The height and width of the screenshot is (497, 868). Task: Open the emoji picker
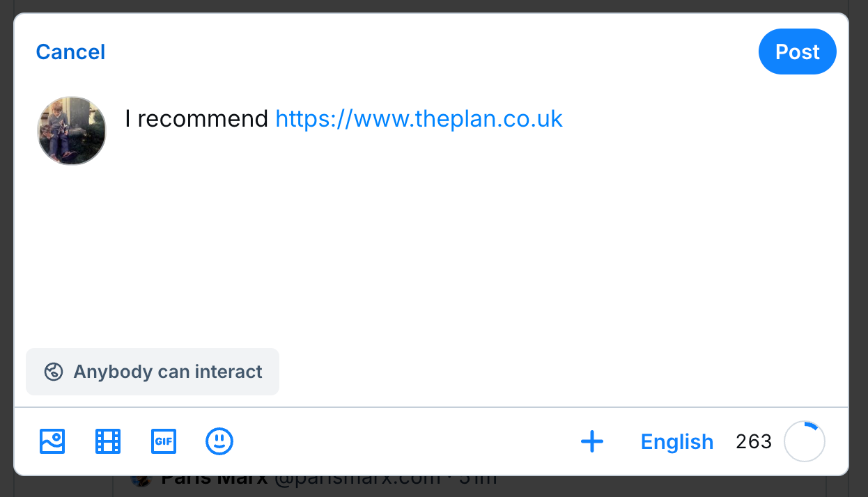point(219,441)
